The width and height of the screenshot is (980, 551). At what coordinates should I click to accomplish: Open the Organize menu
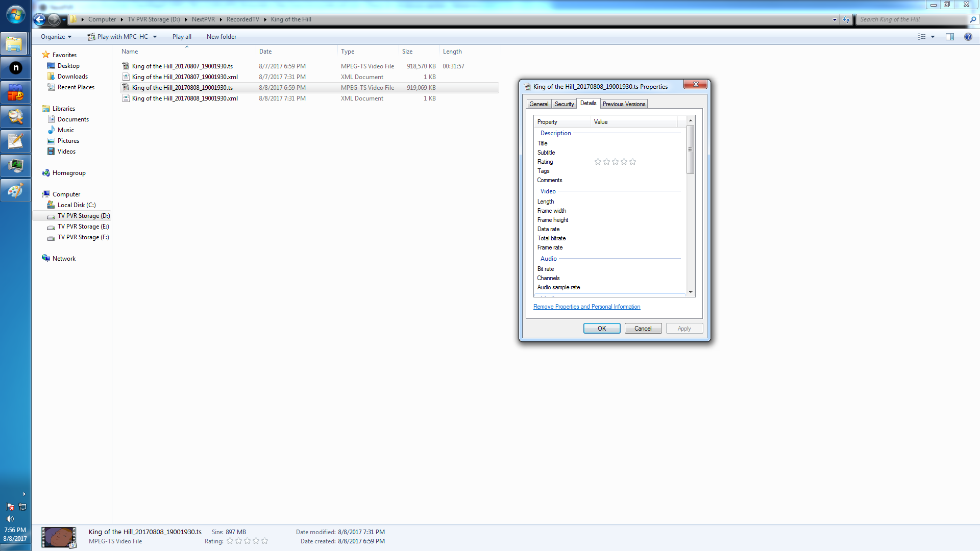point(56,37)
